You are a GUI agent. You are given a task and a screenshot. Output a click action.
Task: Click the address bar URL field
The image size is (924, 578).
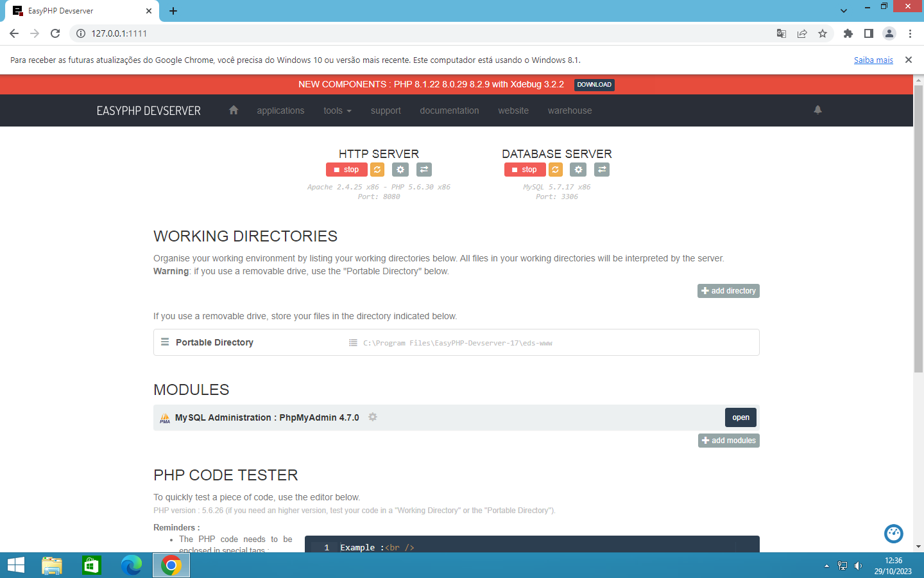click(x=424, y=33)
